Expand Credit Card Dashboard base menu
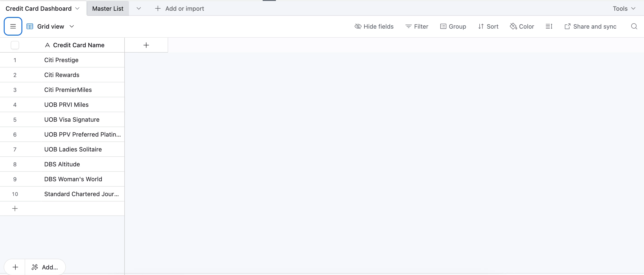 pyautogui.click(x=78, y=9)
